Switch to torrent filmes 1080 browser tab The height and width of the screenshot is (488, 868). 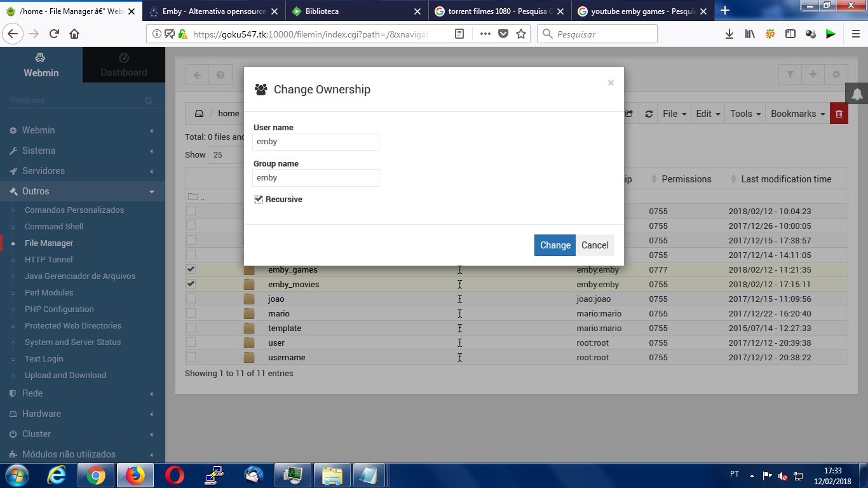coord(499,11)
